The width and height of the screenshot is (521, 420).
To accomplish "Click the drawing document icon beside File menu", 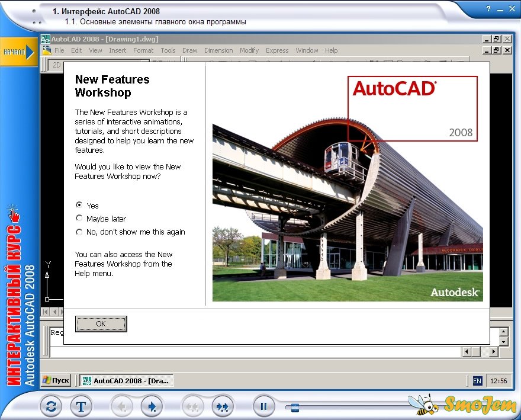I will (47, 50).
